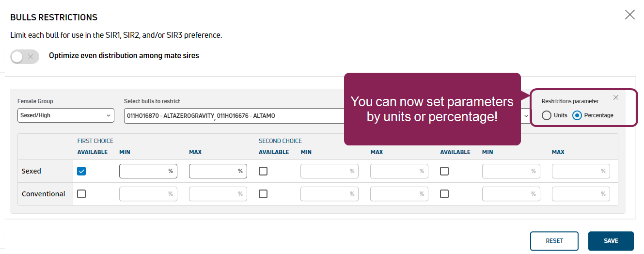This screenshot has width=644, height=254.
Task: Select the Units radio option
Action: [x=547, y=115]
